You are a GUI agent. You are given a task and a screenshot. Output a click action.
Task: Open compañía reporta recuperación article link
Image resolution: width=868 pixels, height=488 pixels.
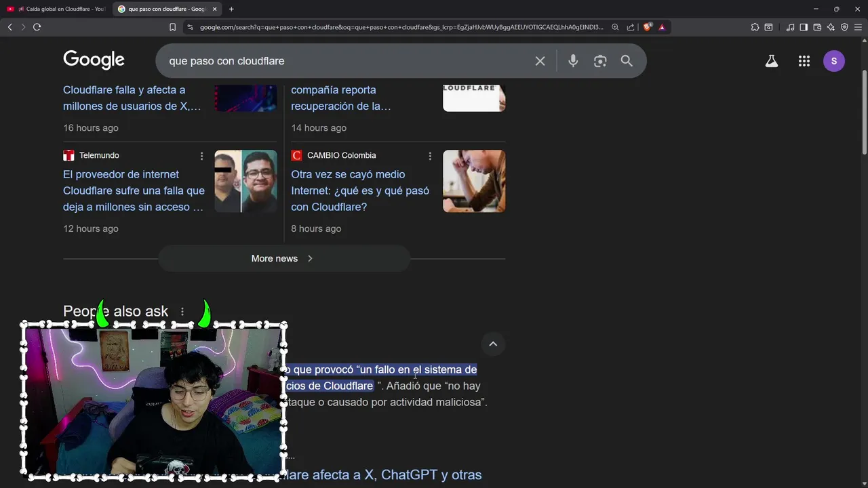click(341, 98)
